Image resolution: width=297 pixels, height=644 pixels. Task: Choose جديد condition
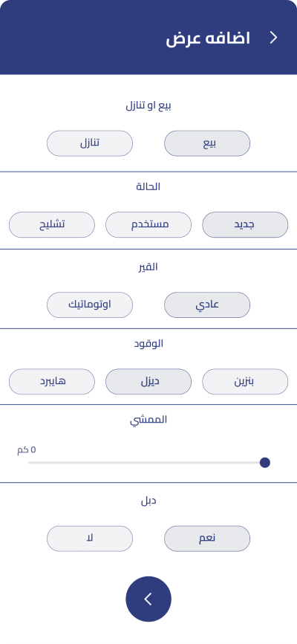[245, 224]
